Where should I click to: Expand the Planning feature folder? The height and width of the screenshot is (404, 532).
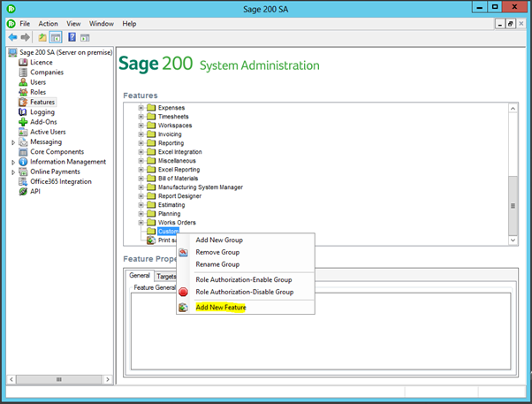click(141, 214)
